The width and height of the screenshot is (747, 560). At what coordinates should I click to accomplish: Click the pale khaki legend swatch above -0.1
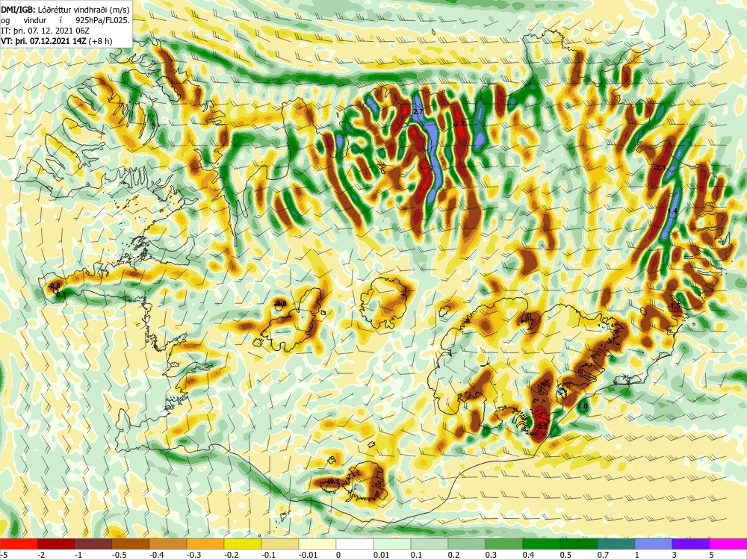pos(280,544)
